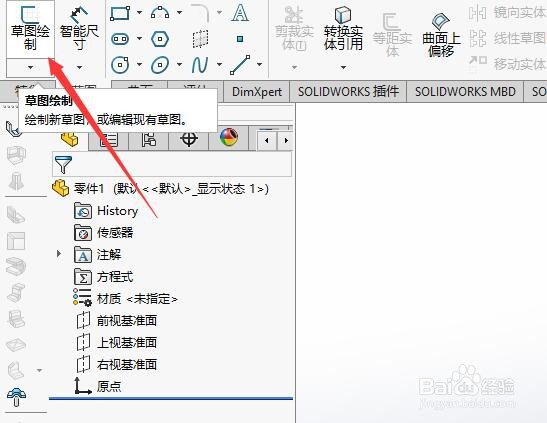The height and width of the screenshot is (423, 547).
Task: Select the line sketch tool
Action: pyautogui.click(x=240, y=65)
